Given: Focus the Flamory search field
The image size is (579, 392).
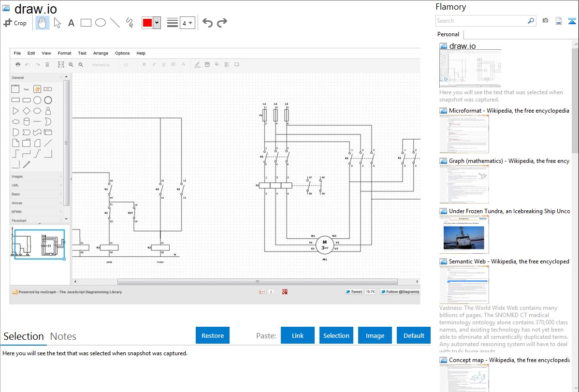Looking at the screenshot, I should coord(481,21).
